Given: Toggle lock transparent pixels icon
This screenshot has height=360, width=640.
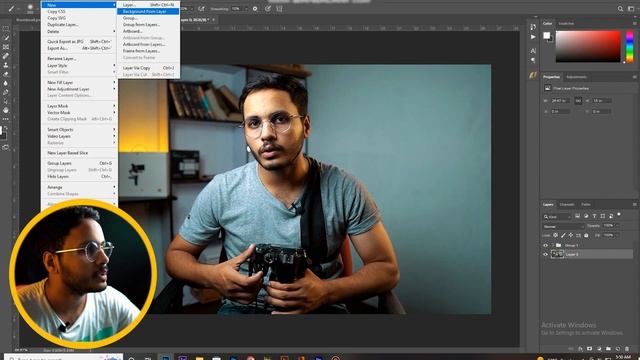Looking at the screenshot, I should click(556, 235).
